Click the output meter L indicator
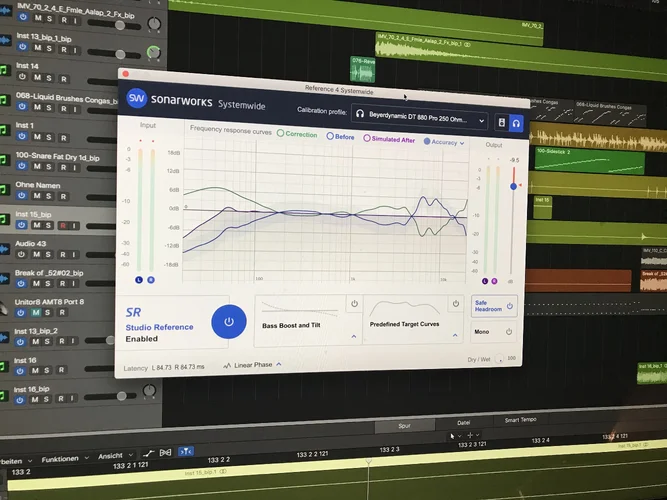 (485, 281)
